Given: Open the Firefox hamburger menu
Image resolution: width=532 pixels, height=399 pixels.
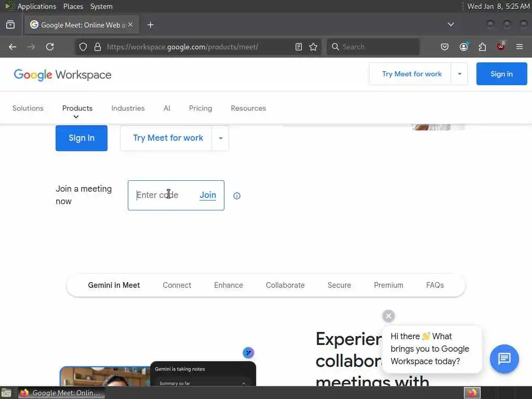Looking at the screenshot, I should tap(520, 47).
